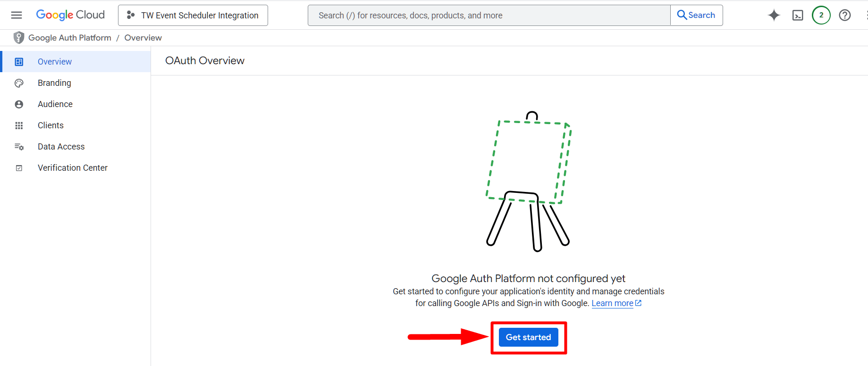Focus the resources search field

[489, 15]
